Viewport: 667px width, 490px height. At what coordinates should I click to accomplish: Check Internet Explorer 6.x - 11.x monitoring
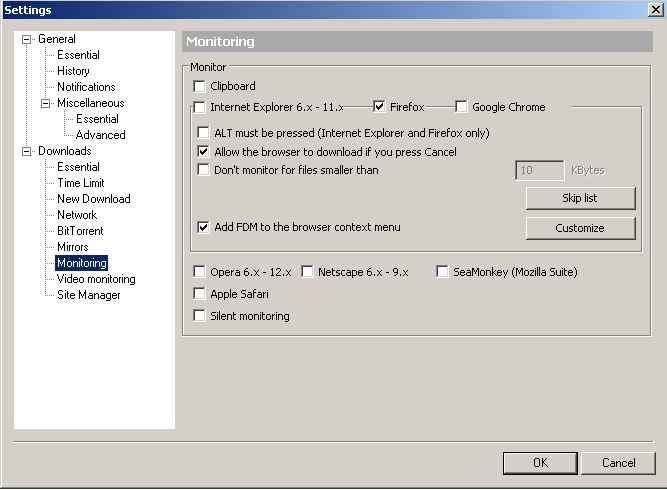(199, 107)
